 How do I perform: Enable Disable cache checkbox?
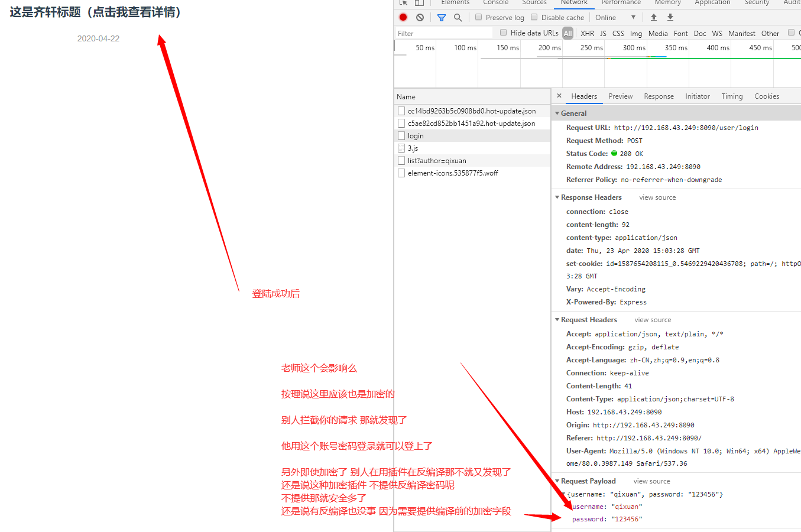pyautogui.click(x=534, y=17)
